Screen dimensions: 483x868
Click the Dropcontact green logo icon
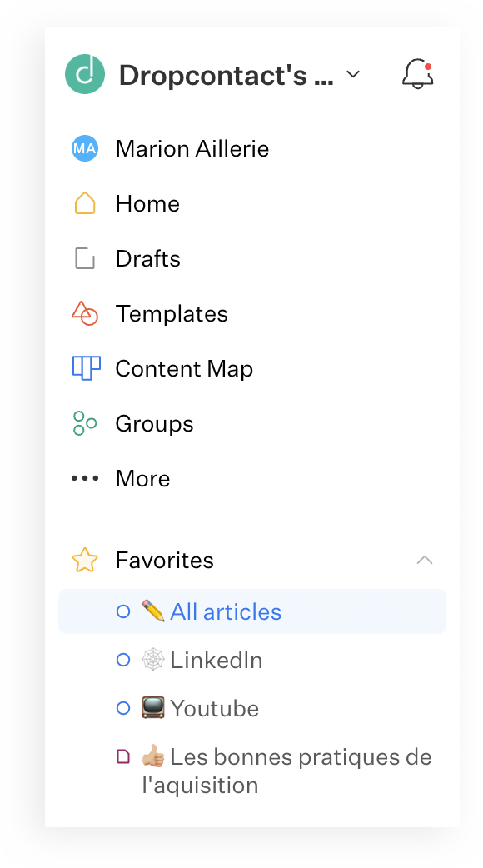point(85,73)
